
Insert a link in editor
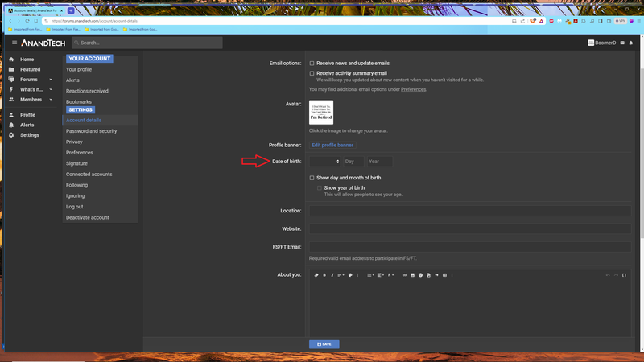tap(404, 275)
